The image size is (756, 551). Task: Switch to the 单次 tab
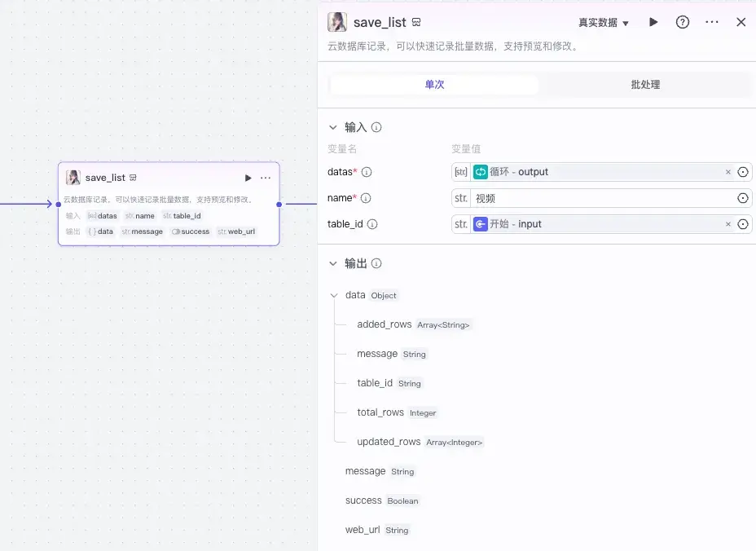(x=433, y=84)
